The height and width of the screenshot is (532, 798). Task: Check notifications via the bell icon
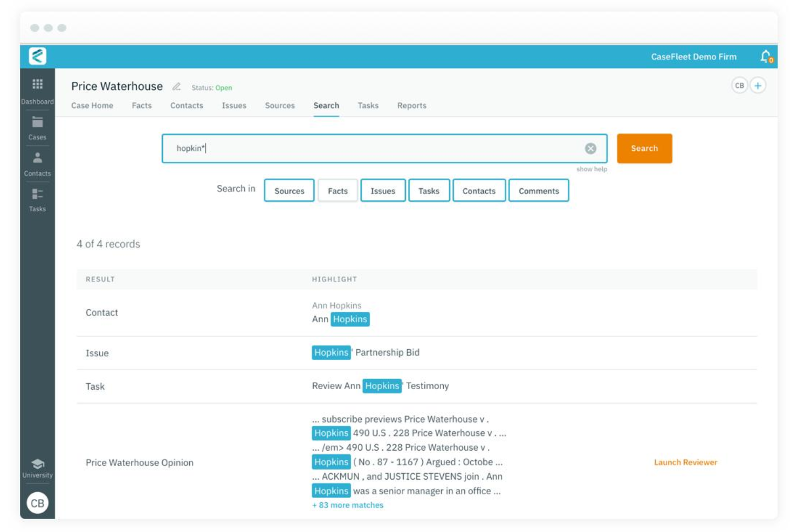tap(765, 56)
